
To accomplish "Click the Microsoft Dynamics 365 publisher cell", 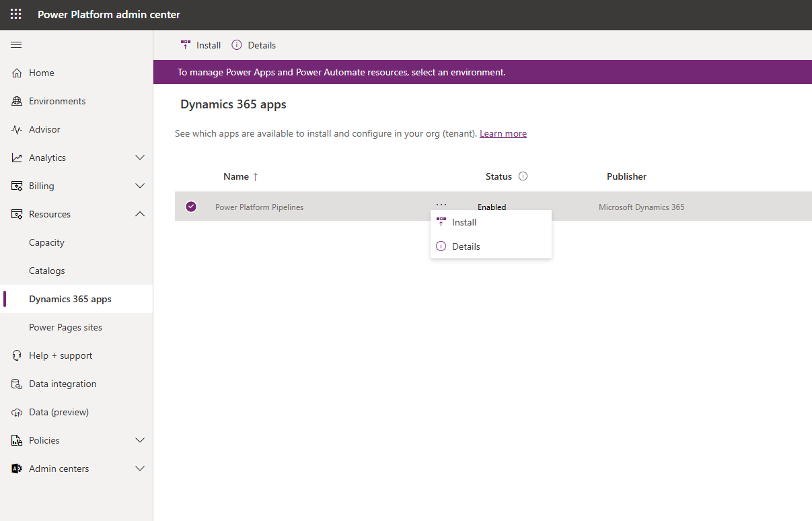I will click(x=642, y=207).
